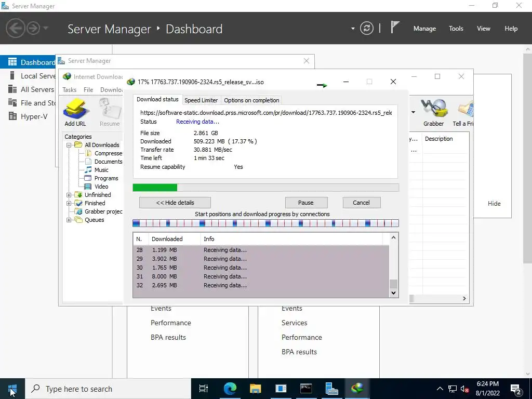Viewport: 532px width, 399px height.
Task: Click Performance in the left tile
Action: click(170, 323)
